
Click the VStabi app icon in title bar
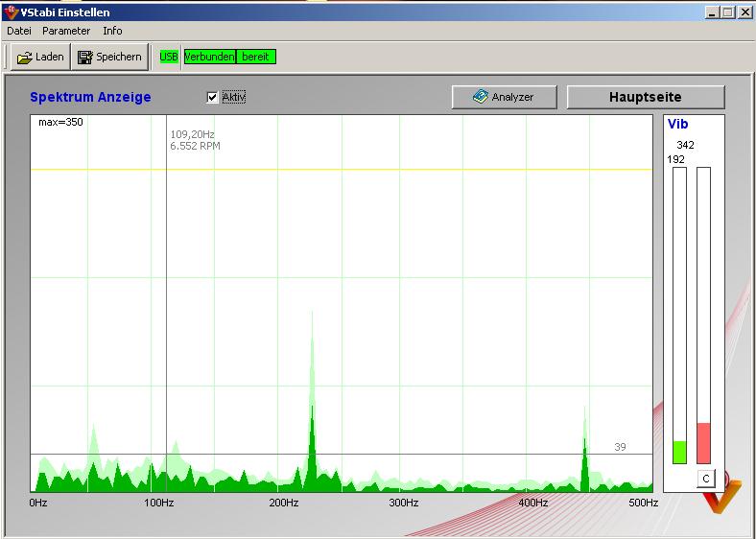[11, 12]
